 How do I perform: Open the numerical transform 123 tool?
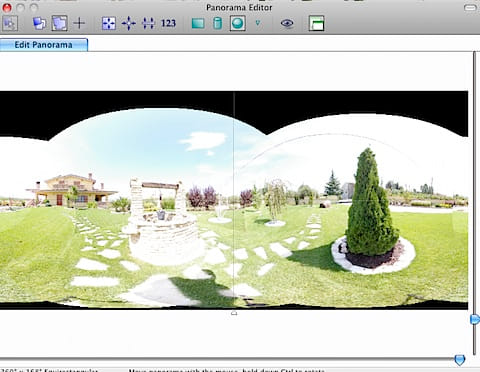[168, 23]
